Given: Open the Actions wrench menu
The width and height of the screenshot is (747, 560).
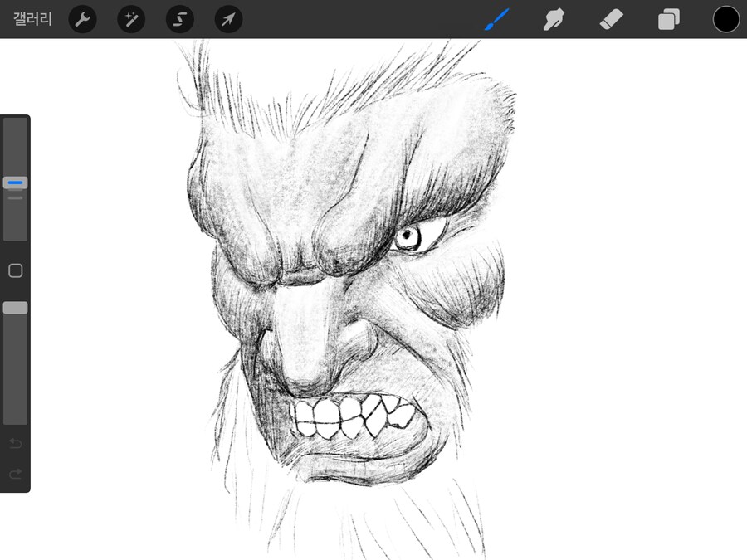Looking at the screenshot, I should (x=83, y=20).
